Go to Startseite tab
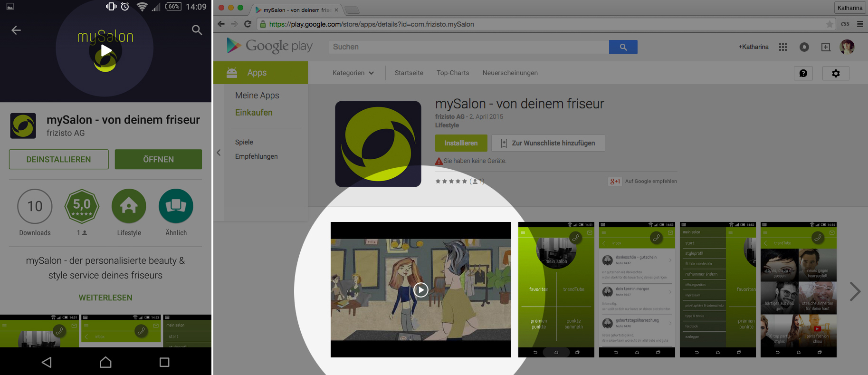The width and height of the screenshot is (868, 375). tap(409, 73)
